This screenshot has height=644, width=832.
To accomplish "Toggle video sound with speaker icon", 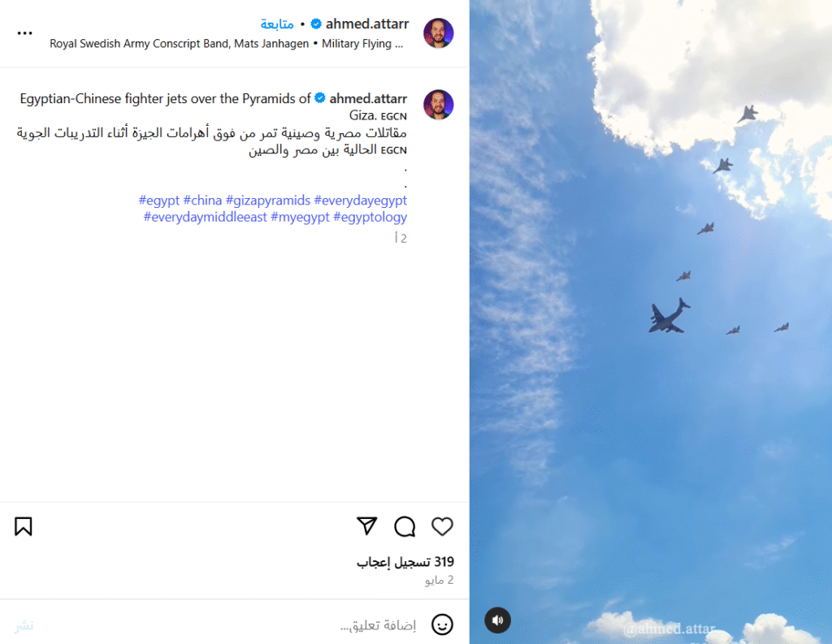I will tap(498, 620).
